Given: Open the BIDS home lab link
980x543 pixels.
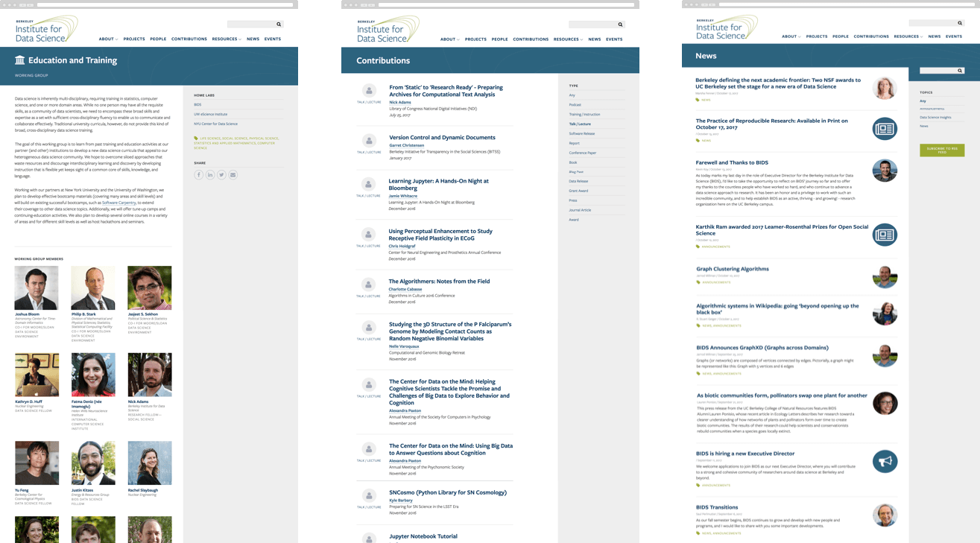Looking at the screenshot, I should (197, 104).
